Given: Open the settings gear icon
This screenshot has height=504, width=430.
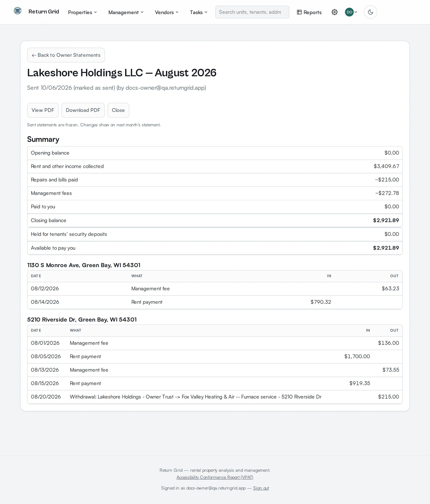Looking at the screenshot, I should (x=334, y=12).
